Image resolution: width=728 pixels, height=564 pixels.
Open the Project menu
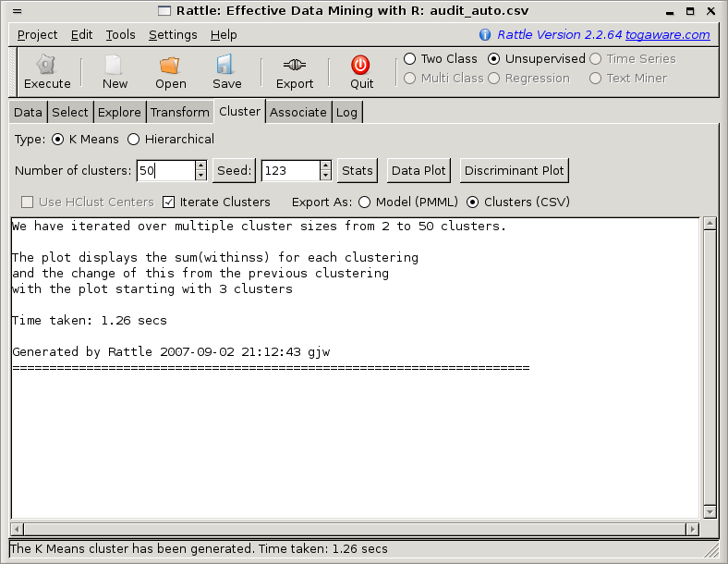[x=37, y=35]
